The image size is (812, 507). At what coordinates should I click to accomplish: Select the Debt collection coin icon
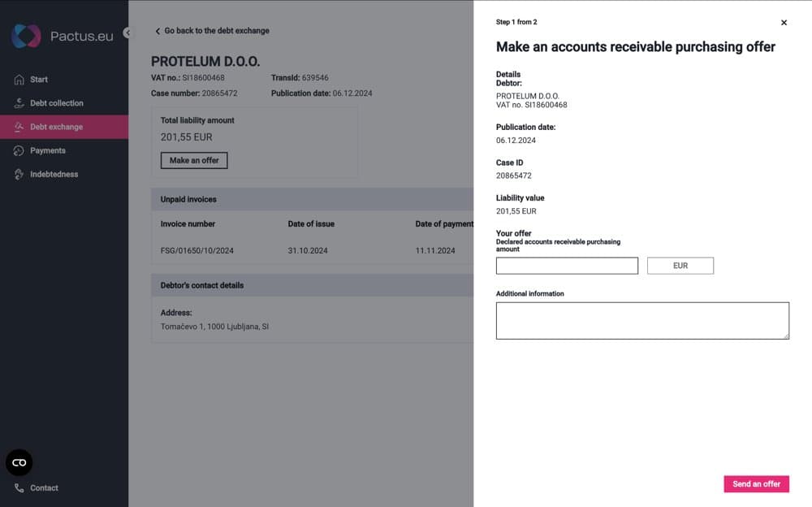point(19,102)
